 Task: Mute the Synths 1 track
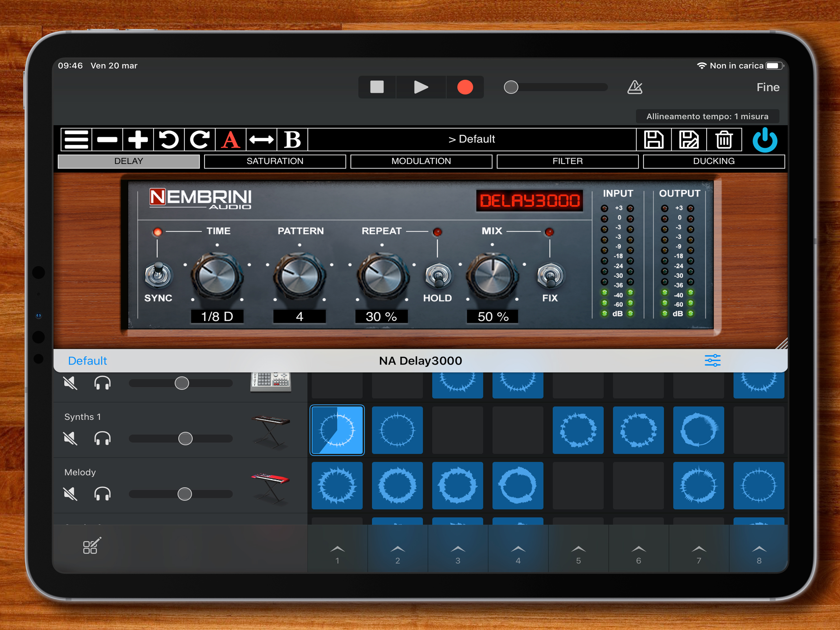[x=70, y=438]
